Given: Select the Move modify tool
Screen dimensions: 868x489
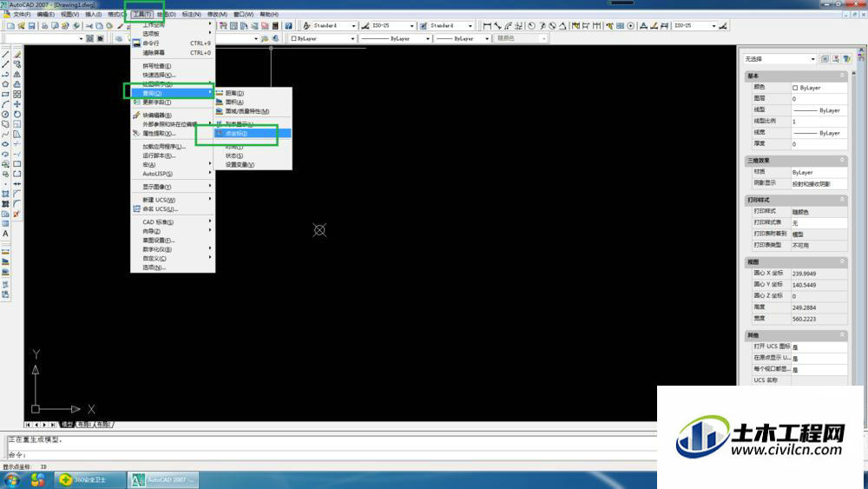Looking at the screenshot, I should (x=17, y=104).
